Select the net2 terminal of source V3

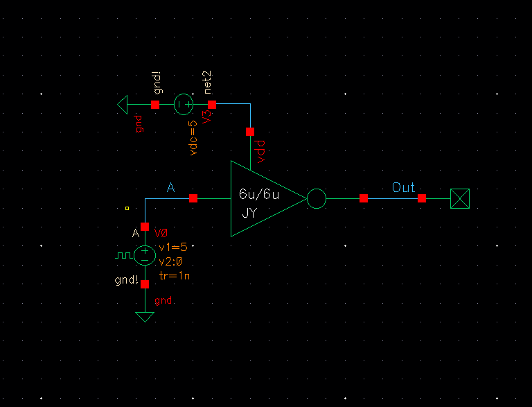click(x=212, y=104)
